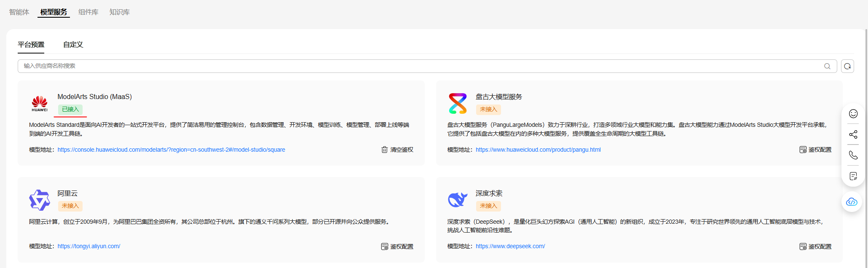Click 鉴权配置 on the 盘古大模型服务 card

pos(815,150)
